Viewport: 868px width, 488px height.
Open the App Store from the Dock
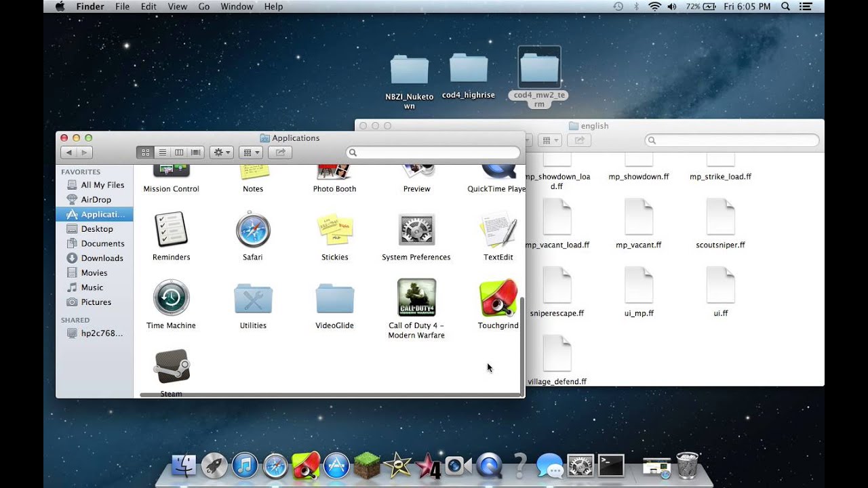coord(336,466)
